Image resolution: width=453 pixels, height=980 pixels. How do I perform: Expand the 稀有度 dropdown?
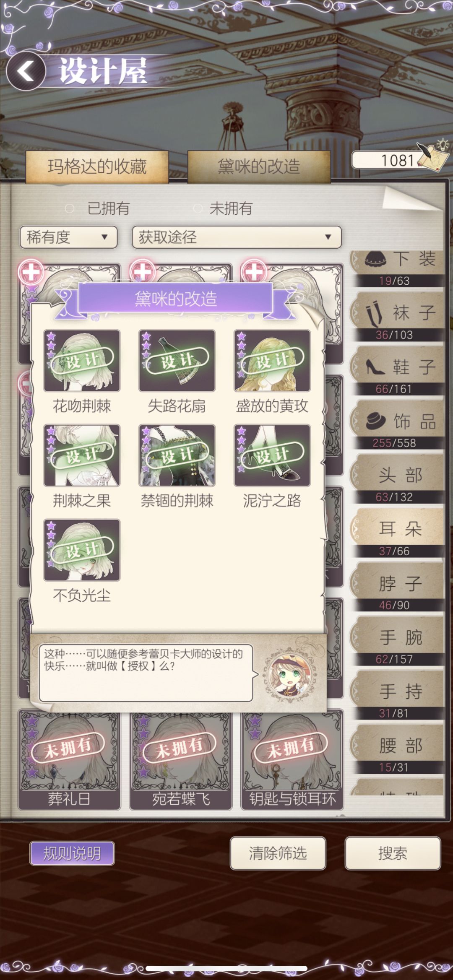click(x=68, y=237)
